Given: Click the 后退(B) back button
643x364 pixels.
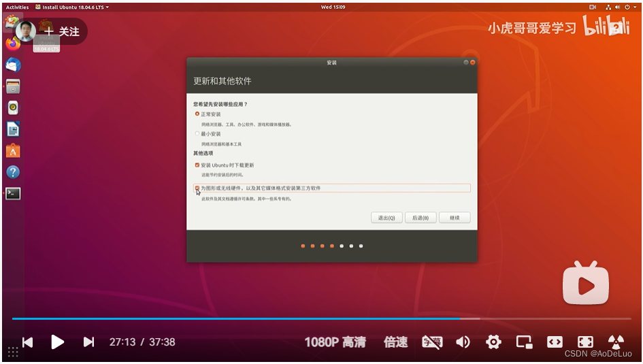Looking at the screenshot, I should [421, 218].
